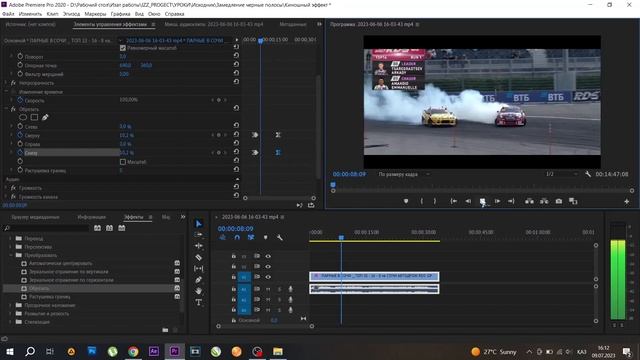
Task: Select the Selection arrow tool
Action: (x=198, y=224)
